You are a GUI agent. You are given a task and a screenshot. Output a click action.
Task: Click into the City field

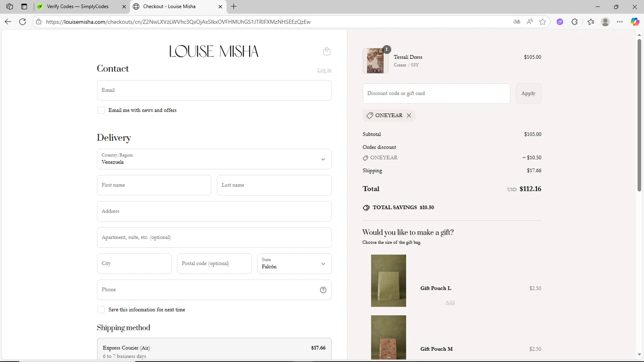[x=134, y=264]
